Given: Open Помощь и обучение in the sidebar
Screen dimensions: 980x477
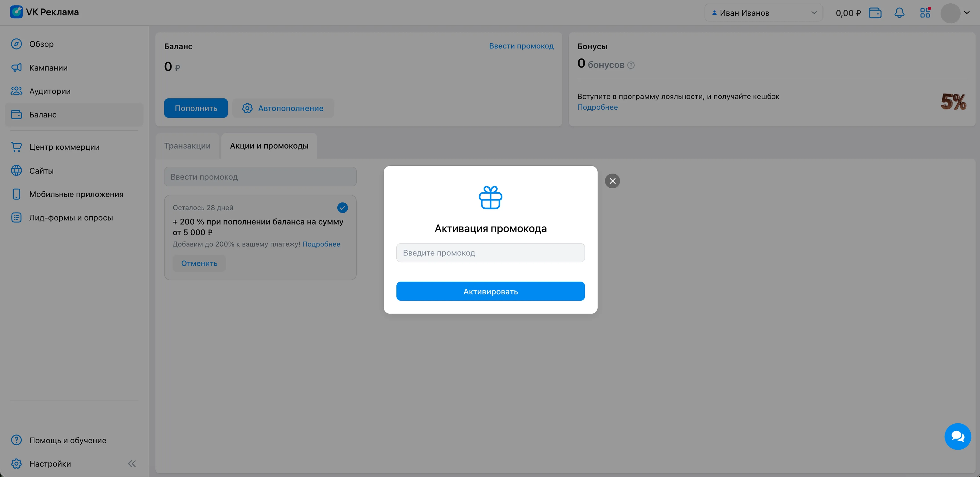Looking at the screenshot, I should [x=74, y=440].
